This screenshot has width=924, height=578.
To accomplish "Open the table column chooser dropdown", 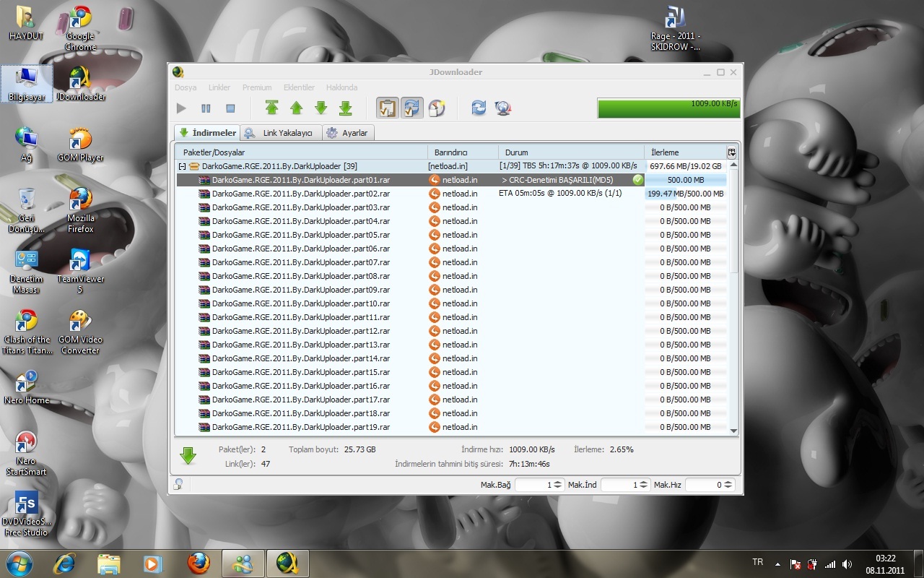I will coord(732,152).
